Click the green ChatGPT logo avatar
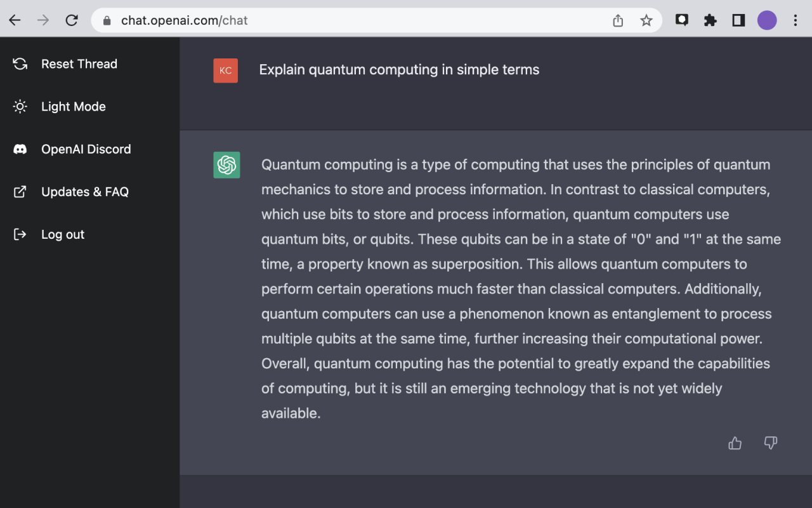Viewport: 812px width, 508px height. click(226, 165)
